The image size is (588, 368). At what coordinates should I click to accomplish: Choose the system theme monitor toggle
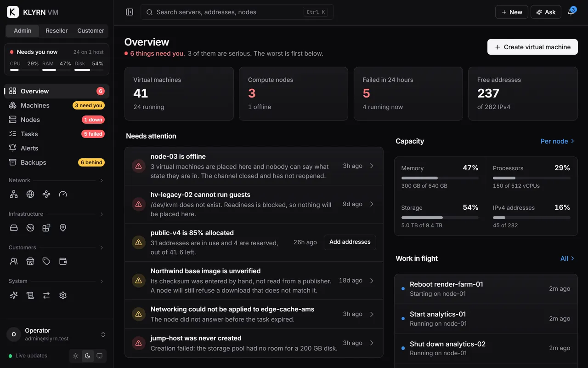(100, 356)
